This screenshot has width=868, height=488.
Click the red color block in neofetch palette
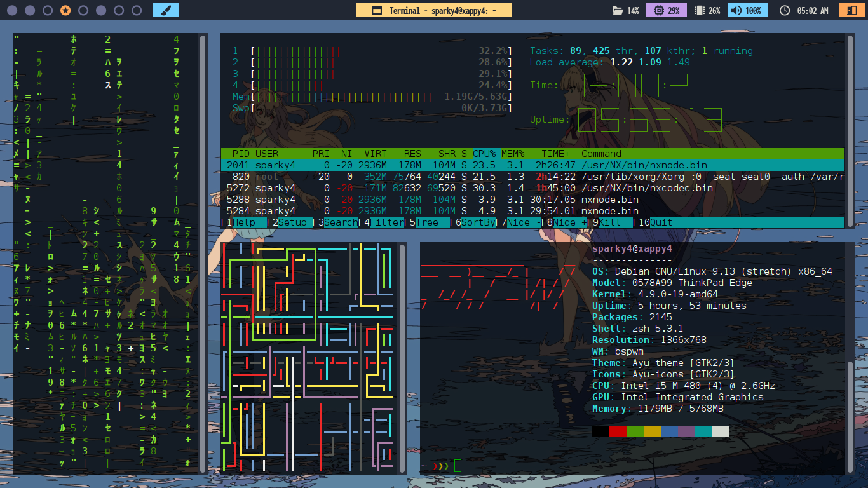(618, 431)
